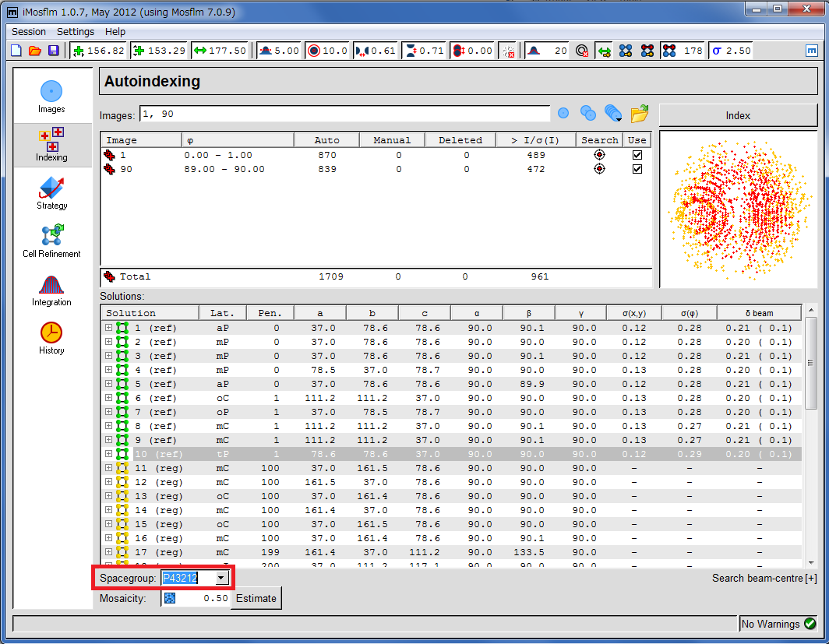
Task: Click the Images number input field
Action: pyautogui.click(x=344, y=114)
